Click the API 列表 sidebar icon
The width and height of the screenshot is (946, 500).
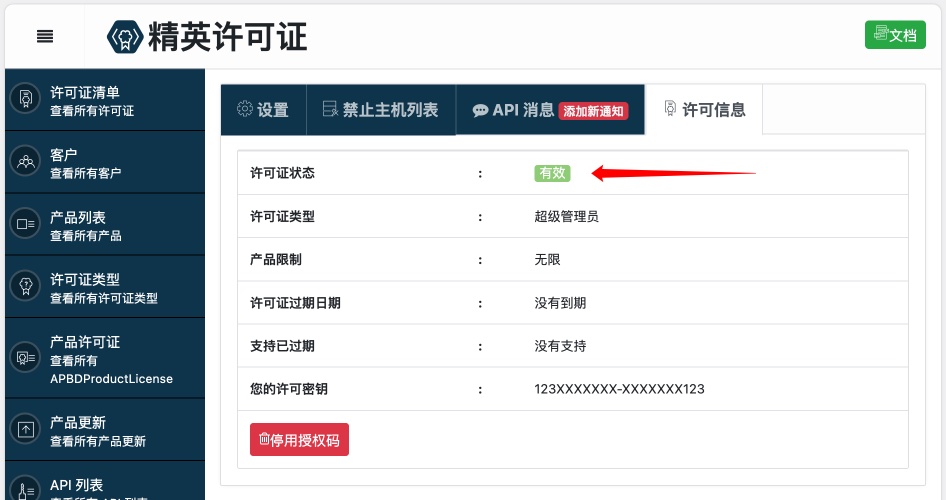click(25, 490)
